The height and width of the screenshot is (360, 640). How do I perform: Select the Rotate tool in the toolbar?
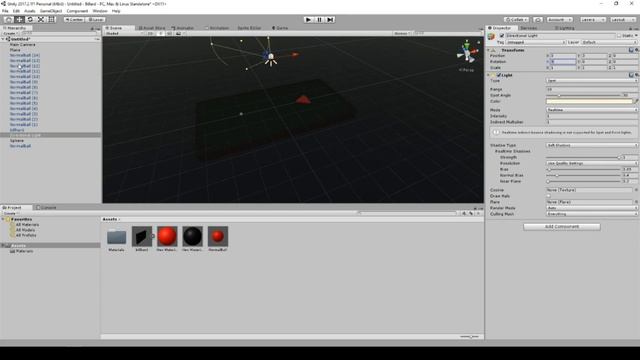pyautogui.click(x=30, y=20)
